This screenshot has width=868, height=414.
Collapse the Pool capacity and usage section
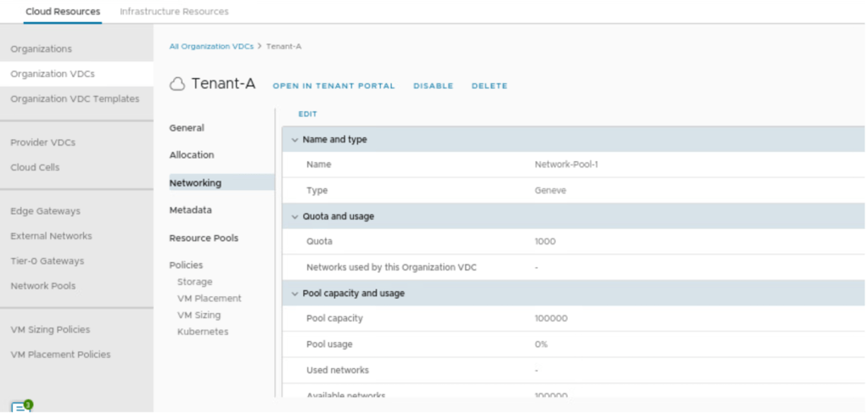(x=294, y=294)
